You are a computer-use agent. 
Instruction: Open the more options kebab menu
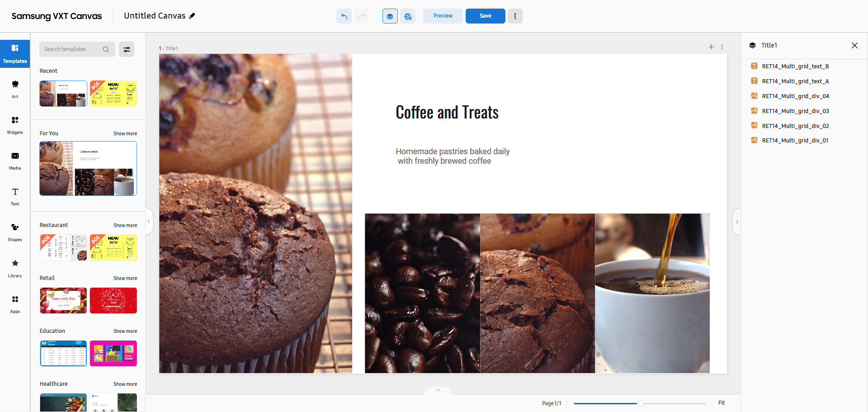click(515, 16)
